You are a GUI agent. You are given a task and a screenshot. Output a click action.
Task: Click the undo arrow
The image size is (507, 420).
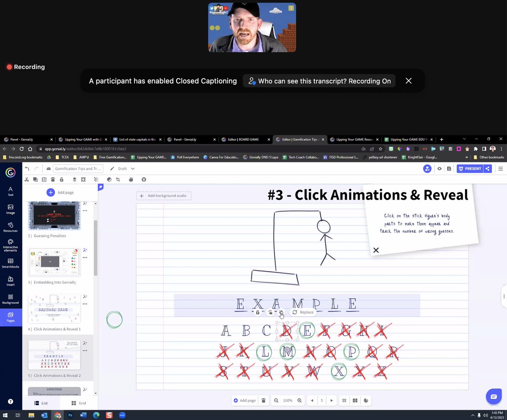(x=27, y=168)
